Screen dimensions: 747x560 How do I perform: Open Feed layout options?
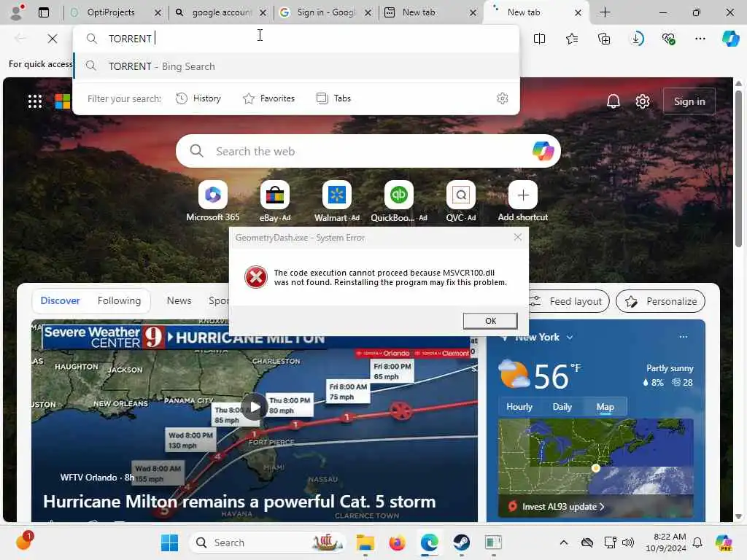point(569,301)
